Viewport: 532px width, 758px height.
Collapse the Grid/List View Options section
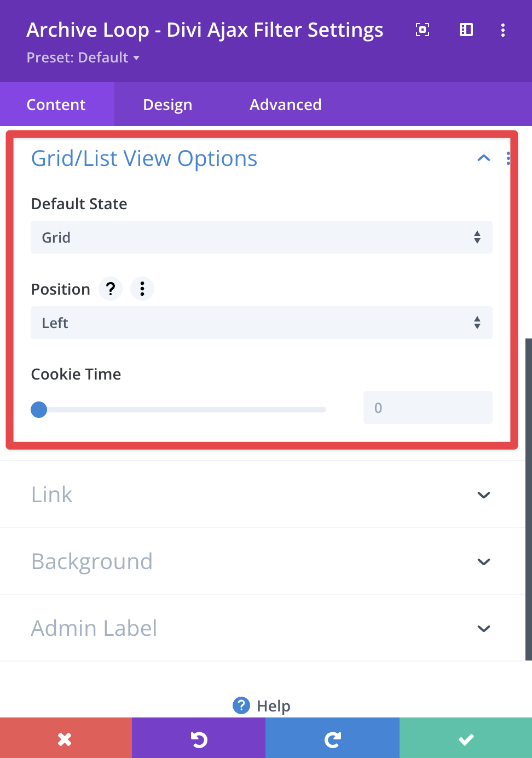[483, 158]
